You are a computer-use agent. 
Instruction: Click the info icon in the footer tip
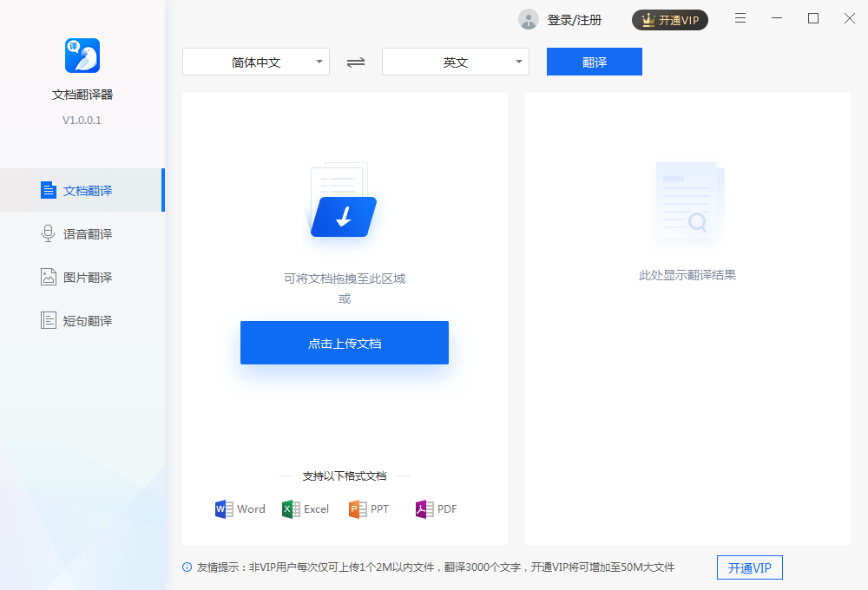[185, 567]
